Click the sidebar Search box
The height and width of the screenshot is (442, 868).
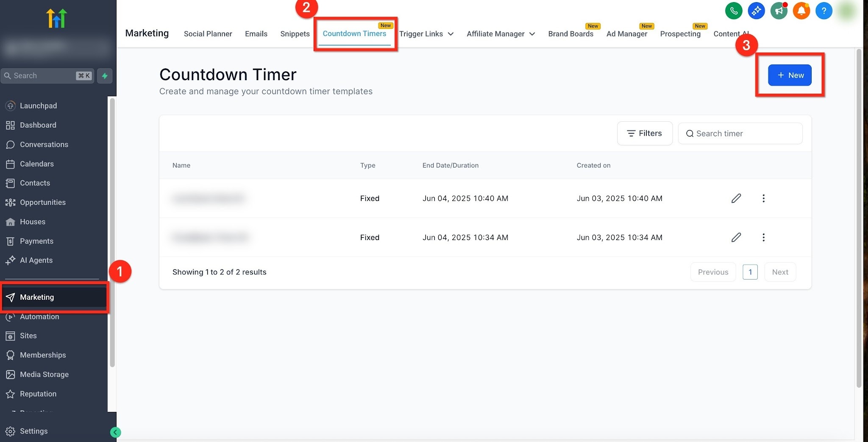[x=47, y=76]
